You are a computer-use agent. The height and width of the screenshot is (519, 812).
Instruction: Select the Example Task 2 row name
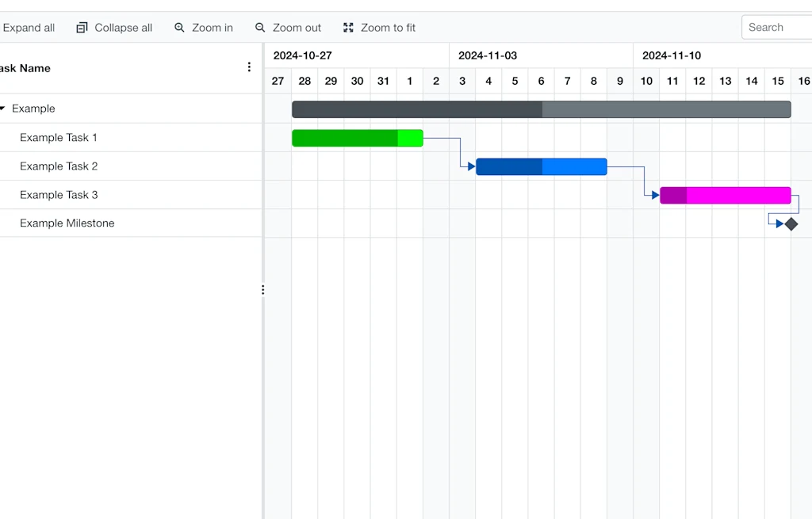[59, 166]
